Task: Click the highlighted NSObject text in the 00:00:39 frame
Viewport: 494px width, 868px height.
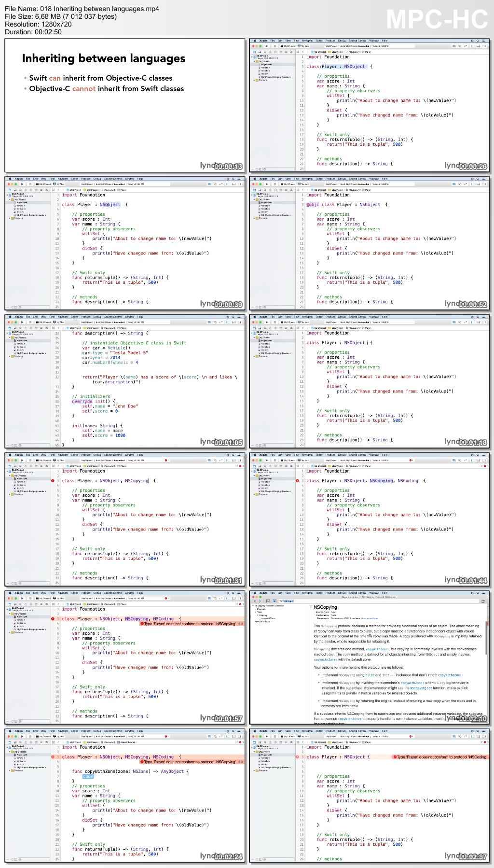Action: click(x=110, y=205)
